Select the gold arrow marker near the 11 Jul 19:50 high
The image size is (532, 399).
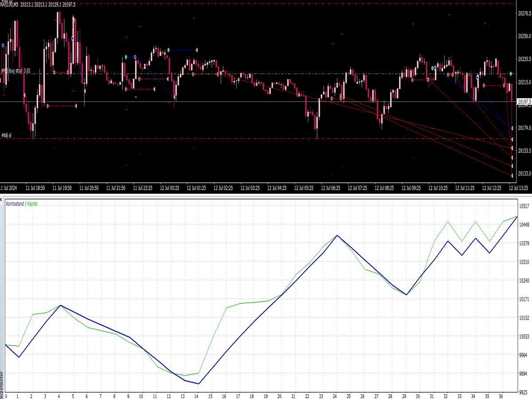74,20
